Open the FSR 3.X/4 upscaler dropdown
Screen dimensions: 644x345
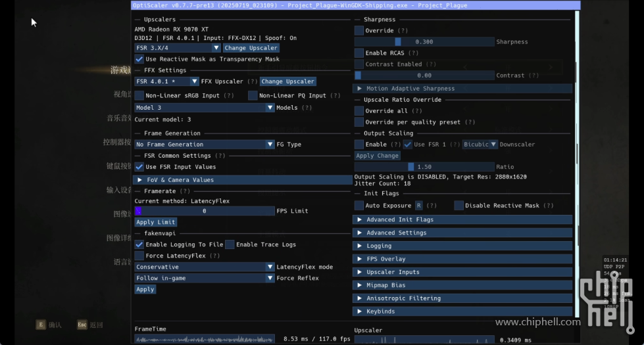(x=178, y=48)
